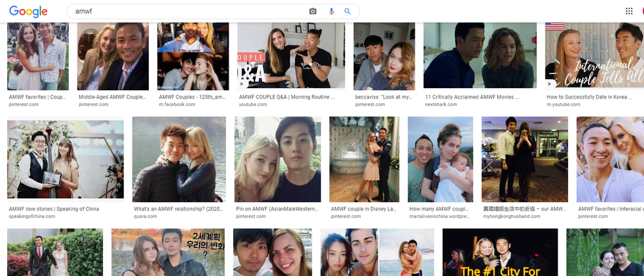The height and width of the screenshot is (276, 644).
Task: Click 'AMWF love stories | Speaking of China'
Action: [54, 208]
